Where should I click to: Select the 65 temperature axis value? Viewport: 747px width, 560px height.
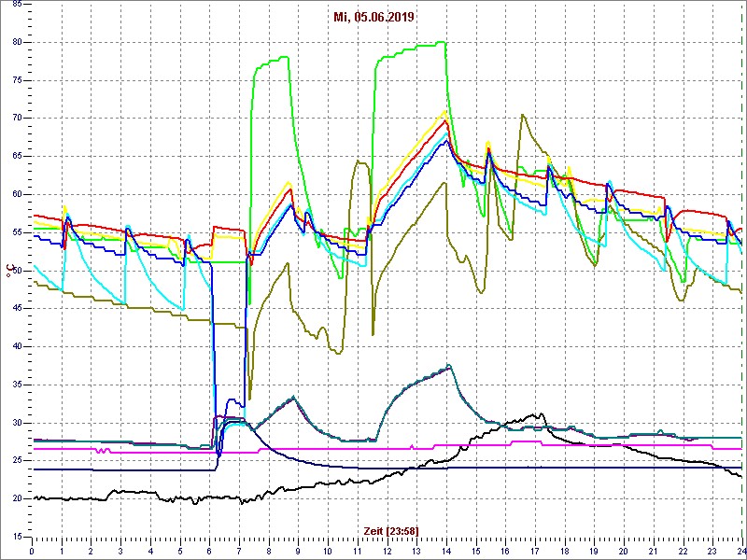15,157
